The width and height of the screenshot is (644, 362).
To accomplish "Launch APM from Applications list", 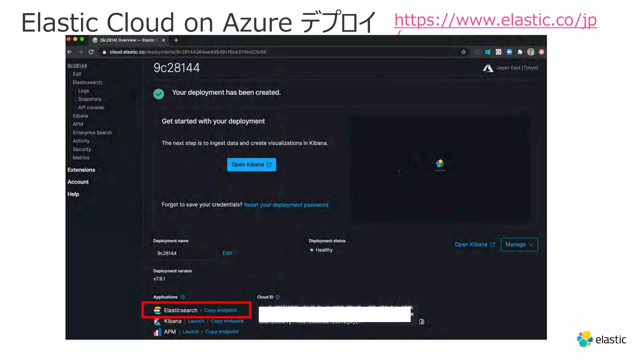I will pos(191,332).
